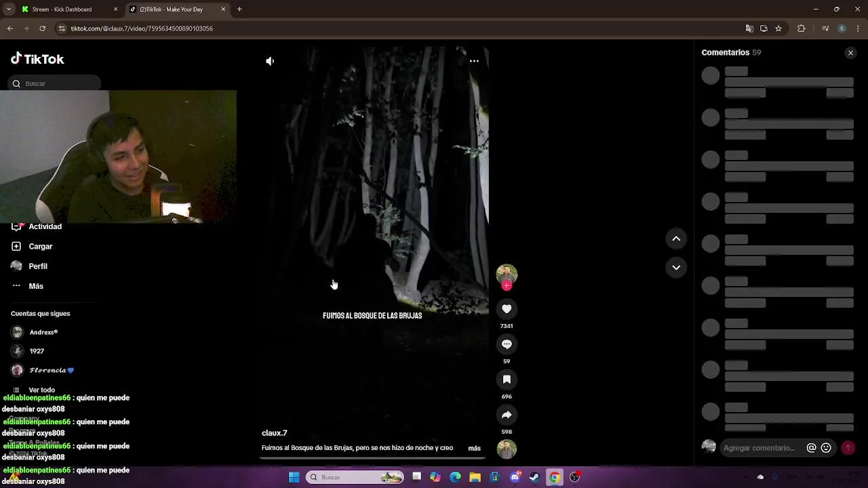Open the emoji picker in comment box
The image size is (868, 488).
826,448
